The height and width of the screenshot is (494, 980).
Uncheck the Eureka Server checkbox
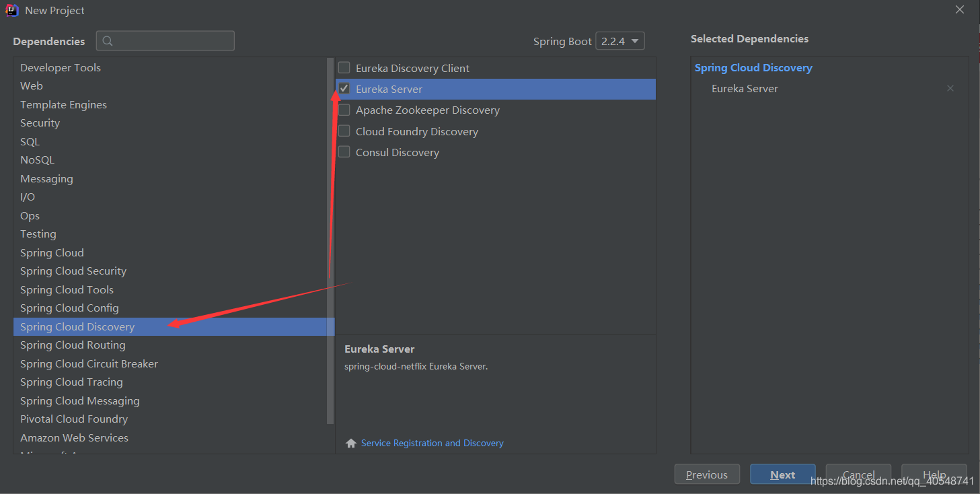click(344, 89)
